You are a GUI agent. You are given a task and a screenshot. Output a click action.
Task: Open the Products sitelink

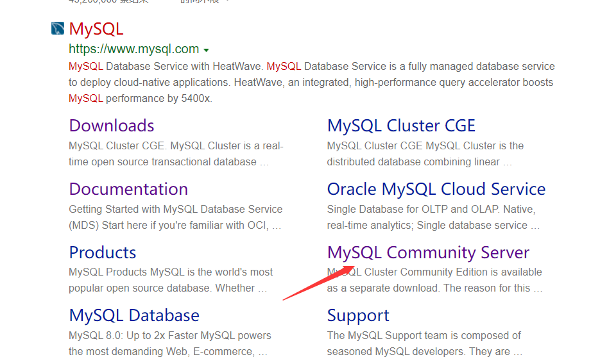[103, 252]
